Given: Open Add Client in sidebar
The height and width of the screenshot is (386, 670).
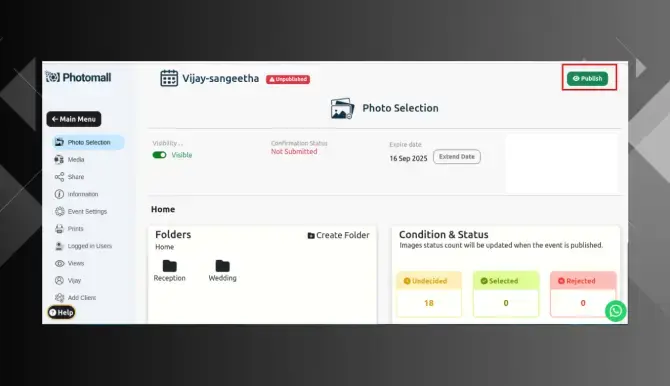Looking at the screenshot, I should coord(76,298).
